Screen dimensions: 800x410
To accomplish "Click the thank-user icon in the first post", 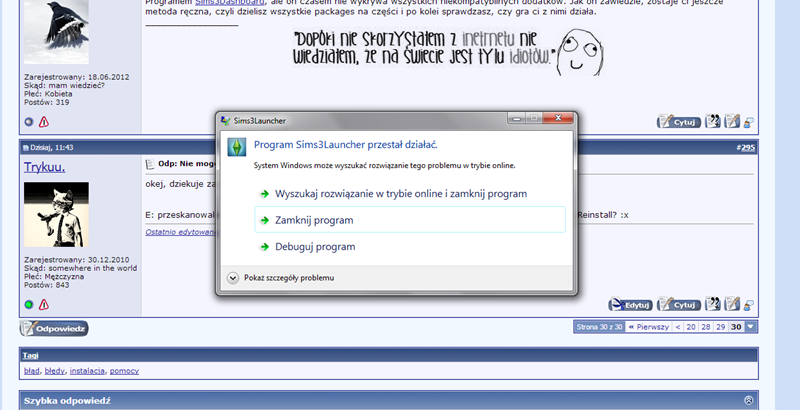I will [748, 122].
